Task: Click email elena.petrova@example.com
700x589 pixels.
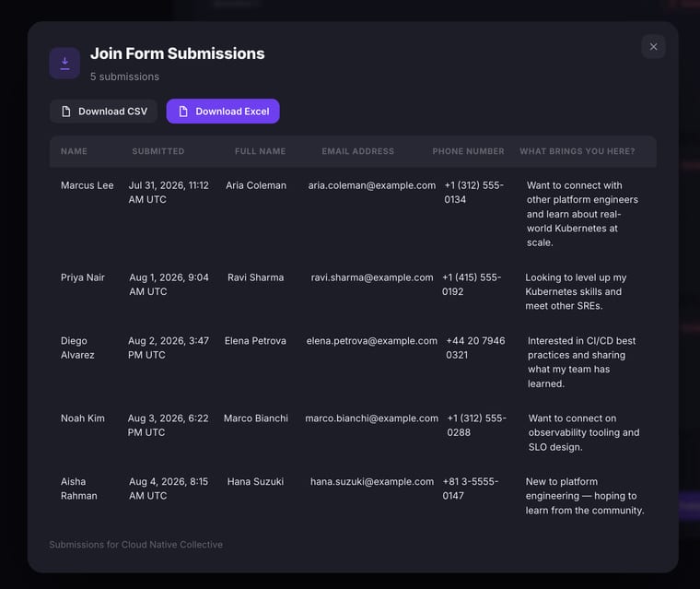Action: coord(372,341)
